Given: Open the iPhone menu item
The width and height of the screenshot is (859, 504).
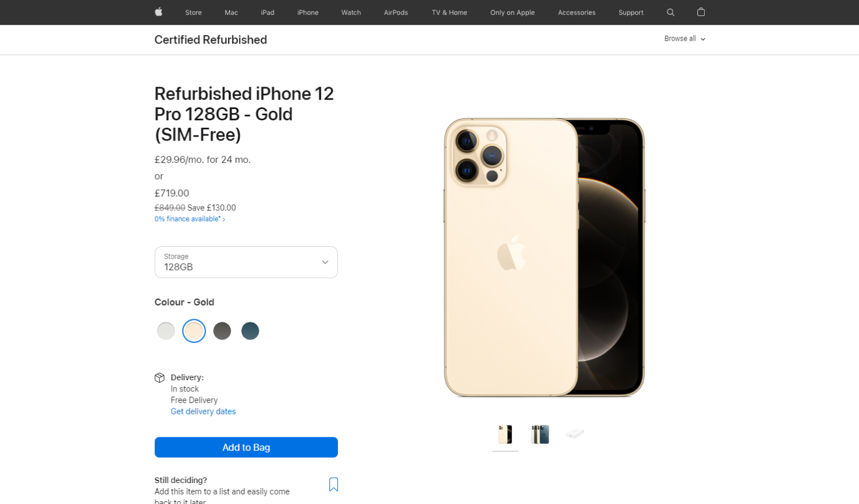Looking at the screenshot, I should click(x=308, y=12).
